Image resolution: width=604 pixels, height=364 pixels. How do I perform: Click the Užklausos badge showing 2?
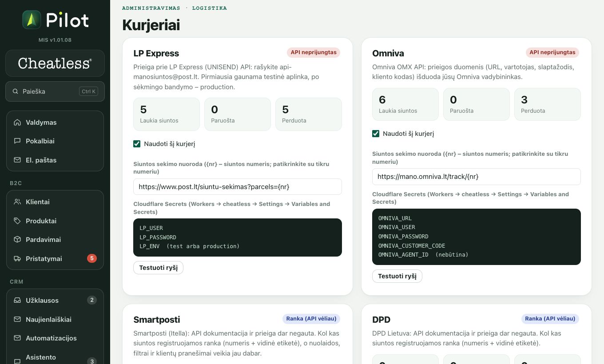(92, 300)
